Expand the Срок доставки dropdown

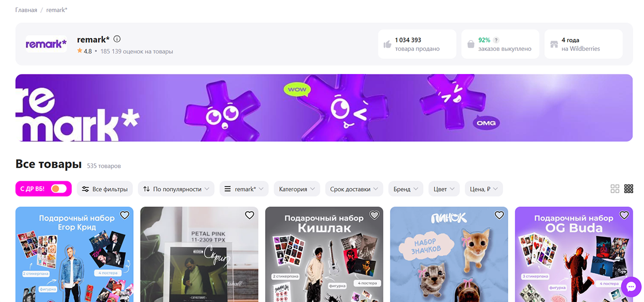[354, 189]
